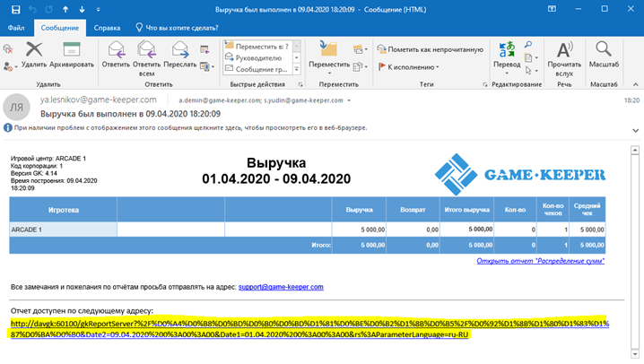Click the 'Средний чек' column header
This screenshot has width=644, height=364.
pyautogui.click(x=587, y=210)
